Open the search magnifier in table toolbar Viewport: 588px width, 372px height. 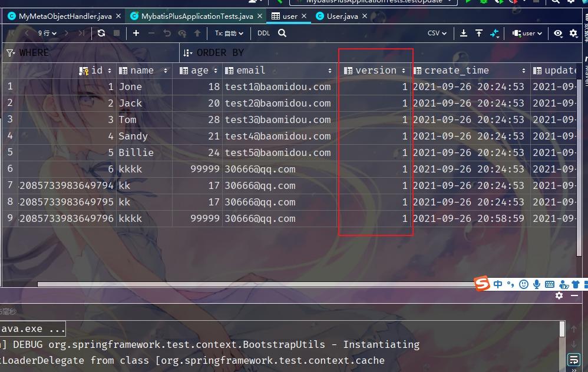click(x=282, y=34)
